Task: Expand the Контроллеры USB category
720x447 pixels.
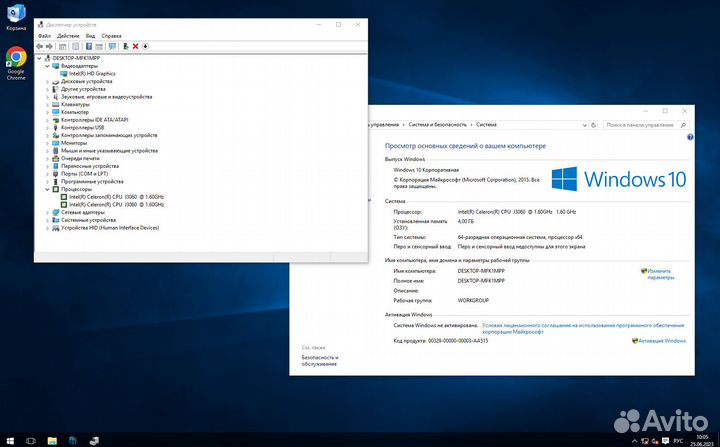Action: click(47, 128)
